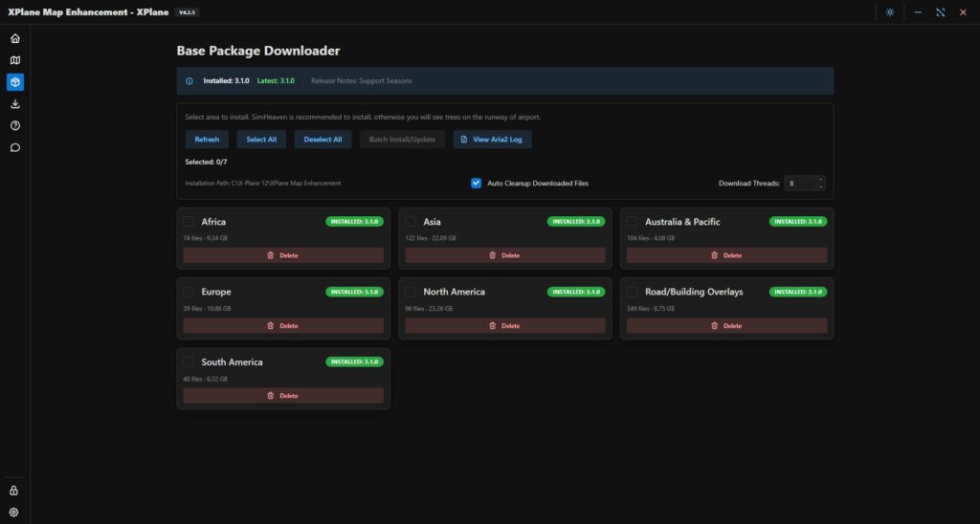Click the Select All button
Screen dimensions: 980x524
tap(261, 140)
